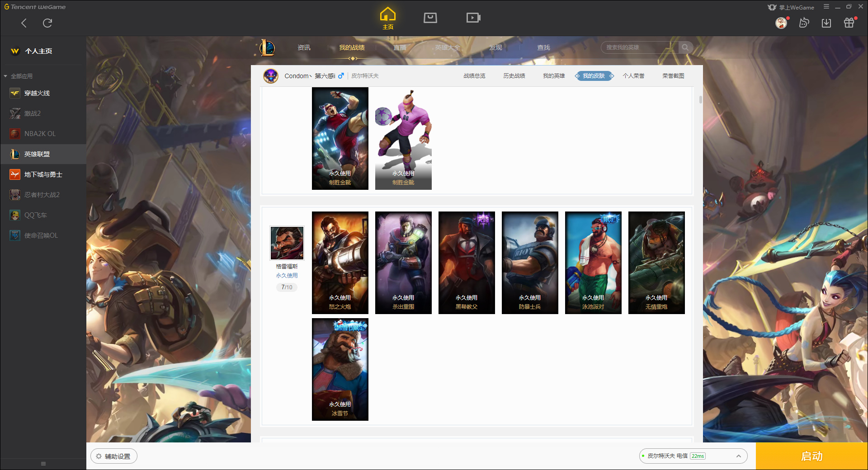Open the store bag icon in top bar
868x470 pixels.
point(430,18)
